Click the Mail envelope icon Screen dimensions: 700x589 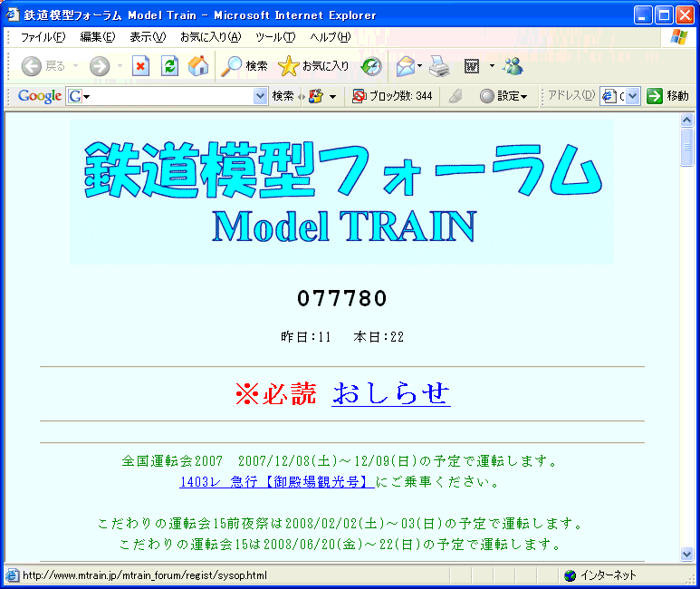pos(406,66)
